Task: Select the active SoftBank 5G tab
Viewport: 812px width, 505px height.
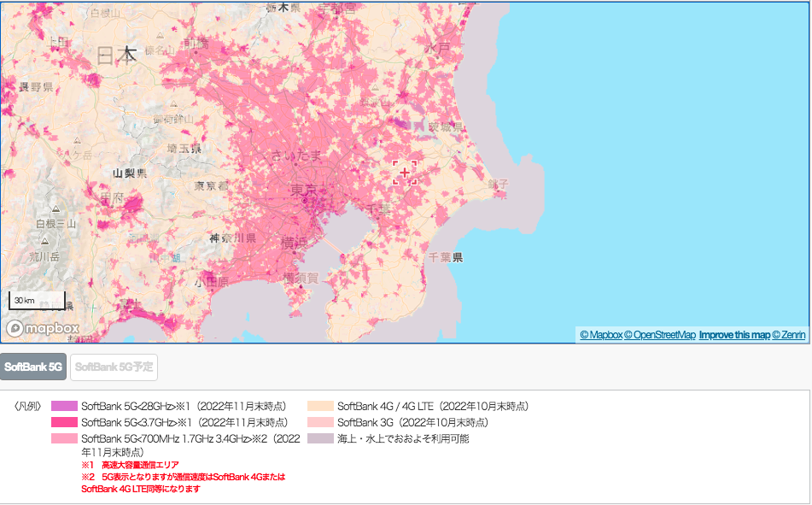Action: pyautogui.click(x=32, y=367)
